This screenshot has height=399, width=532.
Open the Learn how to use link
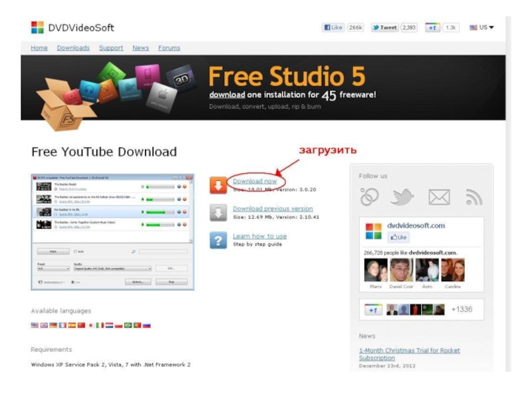259,236
